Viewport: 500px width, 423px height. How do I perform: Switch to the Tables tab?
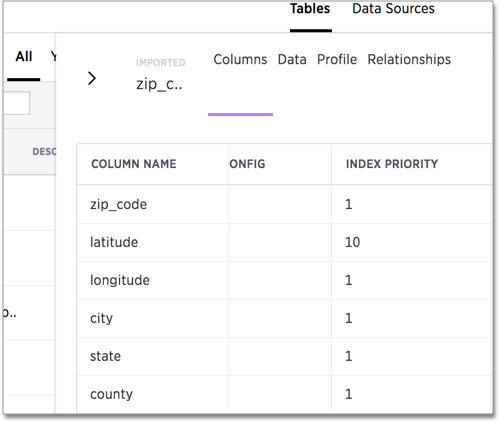click(x=310, y=9)
